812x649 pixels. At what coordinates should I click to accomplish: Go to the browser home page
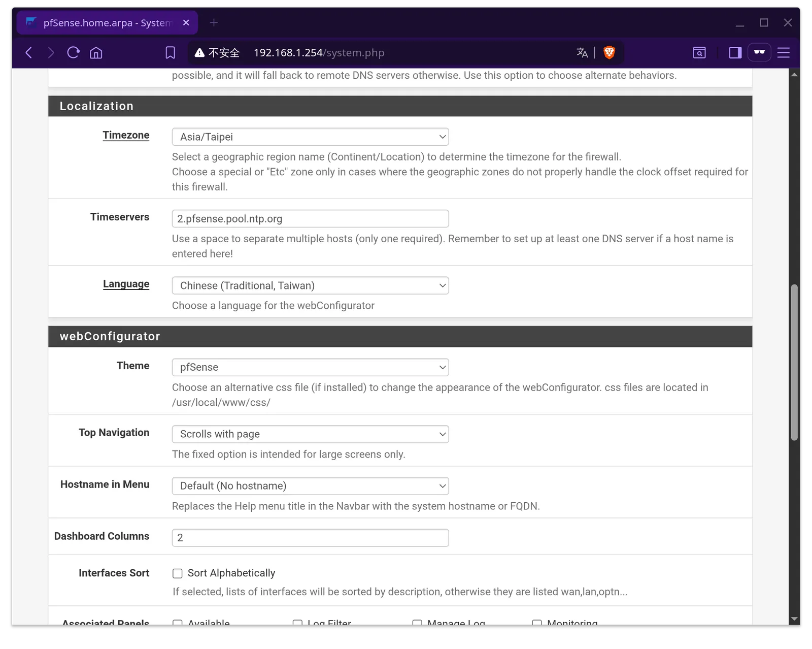point(96,52)
